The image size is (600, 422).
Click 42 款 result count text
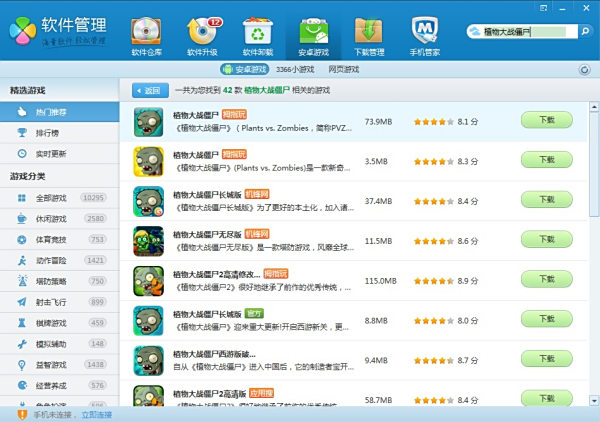pyautogui.click(x=233, y=90)
